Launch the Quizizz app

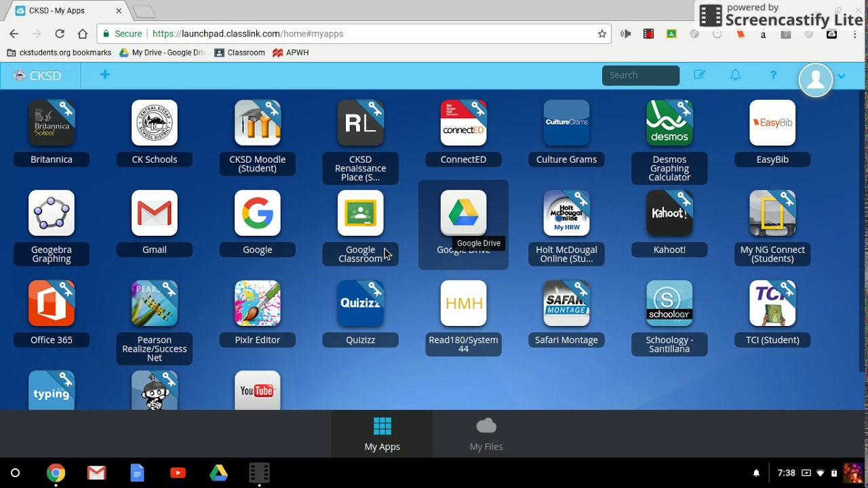pos(360,303)
